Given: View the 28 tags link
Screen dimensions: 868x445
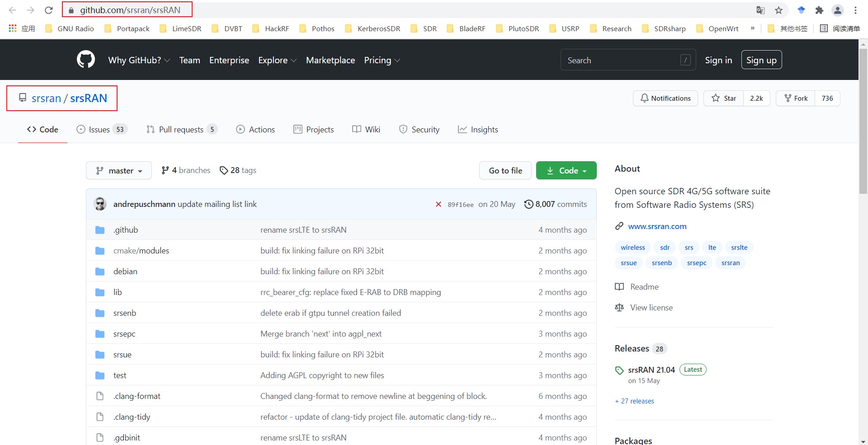Looking at the screenshot, I should (x=238, y=170).
